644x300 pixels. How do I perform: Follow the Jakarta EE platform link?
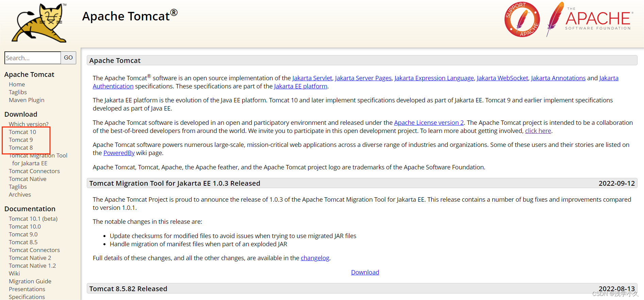(300, 86)
